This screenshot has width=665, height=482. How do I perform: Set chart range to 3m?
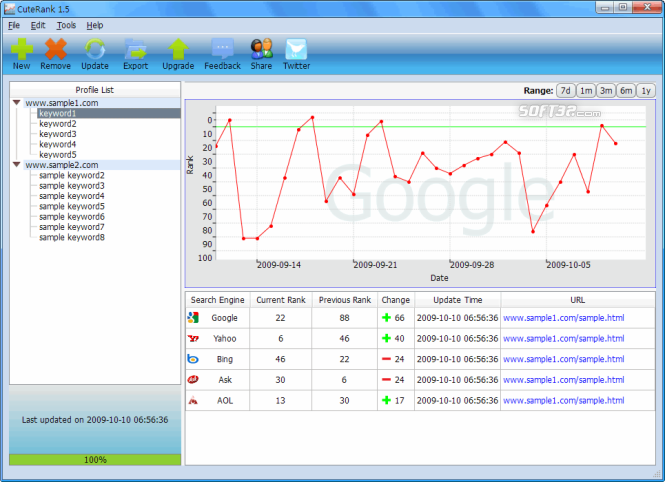(606, 91)
